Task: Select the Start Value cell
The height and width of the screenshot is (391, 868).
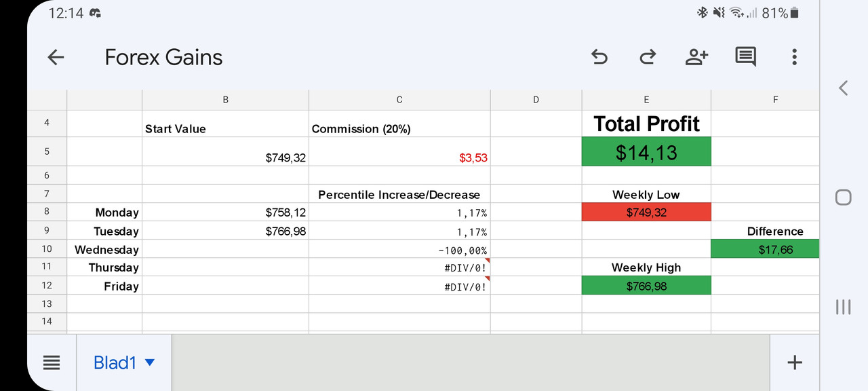Action: coord(225,124)
